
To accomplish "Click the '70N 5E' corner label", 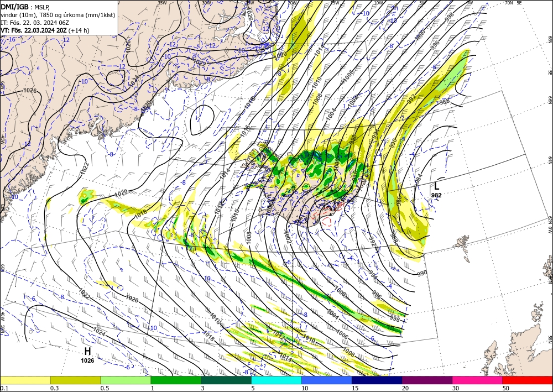I will coord(513,2).
